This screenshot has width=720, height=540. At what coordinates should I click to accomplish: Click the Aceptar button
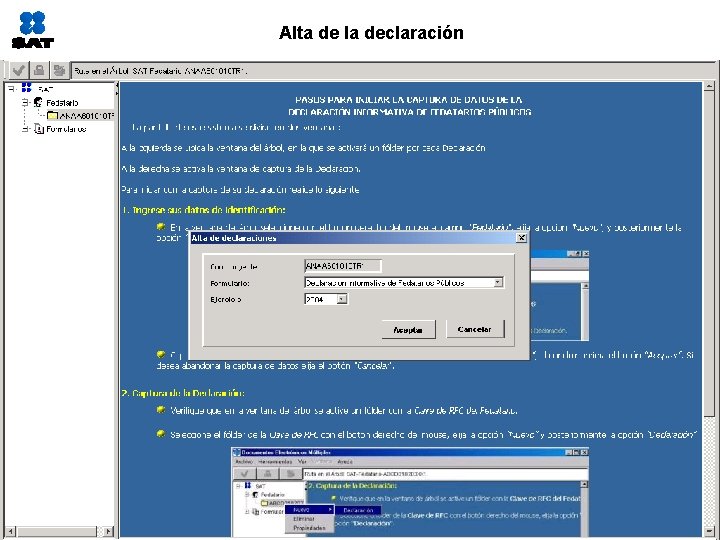[408, 330]
